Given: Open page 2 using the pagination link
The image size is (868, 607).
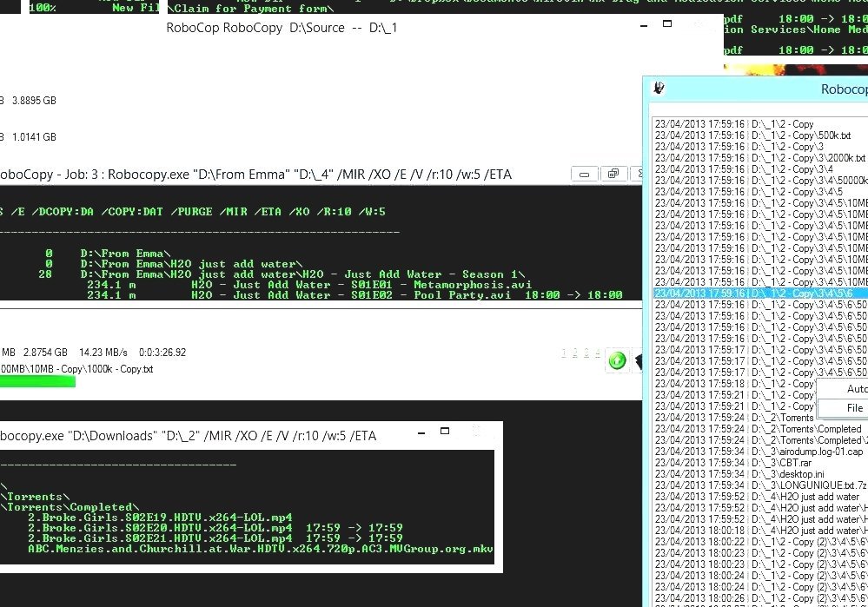Looking at the screenshot, I should click(575, 354).
